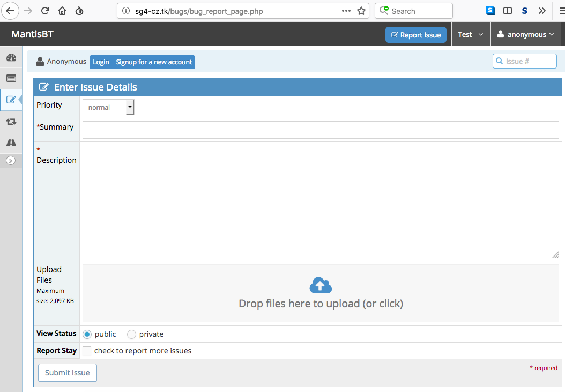
Task: Open the Change Log icon in sidebar
Action: 11,122
